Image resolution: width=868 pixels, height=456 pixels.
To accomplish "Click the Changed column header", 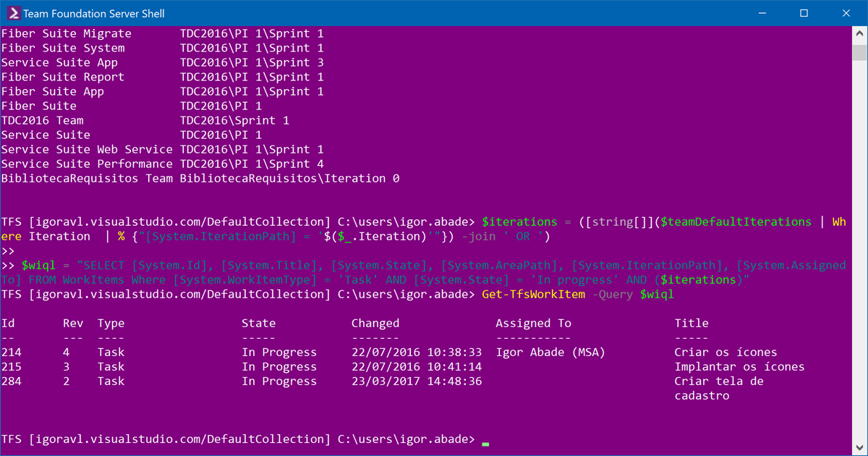I will click(x=375, y=324).
